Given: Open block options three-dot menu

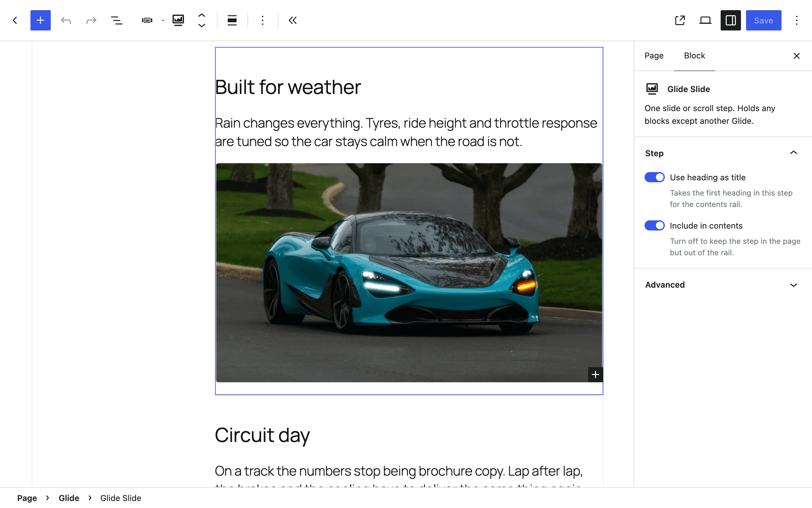Looking at the screenshot, I should pos(263,20).
